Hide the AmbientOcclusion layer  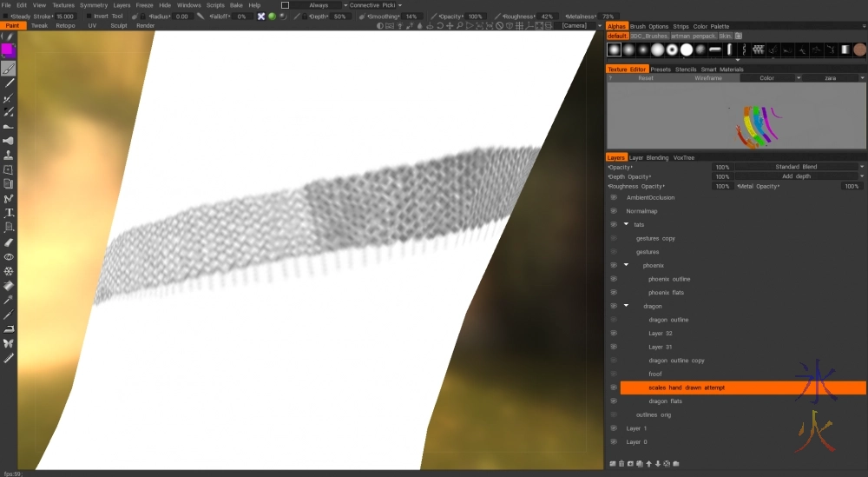(x=614, y=197)
